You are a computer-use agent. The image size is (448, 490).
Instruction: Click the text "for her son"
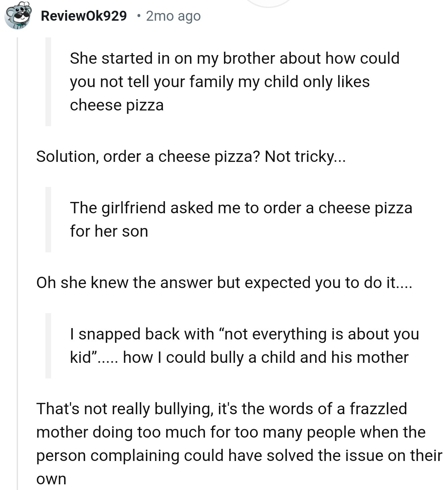click(109, 231)
